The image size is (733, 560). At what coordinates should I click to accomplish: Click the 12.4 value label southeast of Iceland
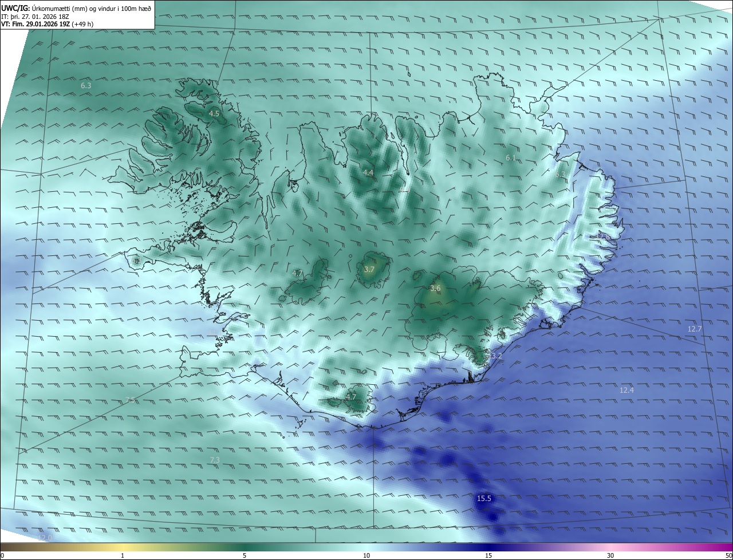[x=626, y=390]
